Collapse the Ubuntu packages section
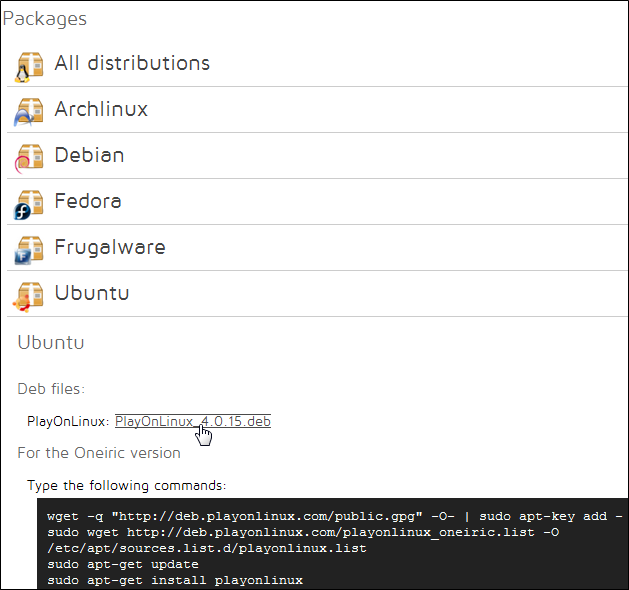 tap(92, 293)
